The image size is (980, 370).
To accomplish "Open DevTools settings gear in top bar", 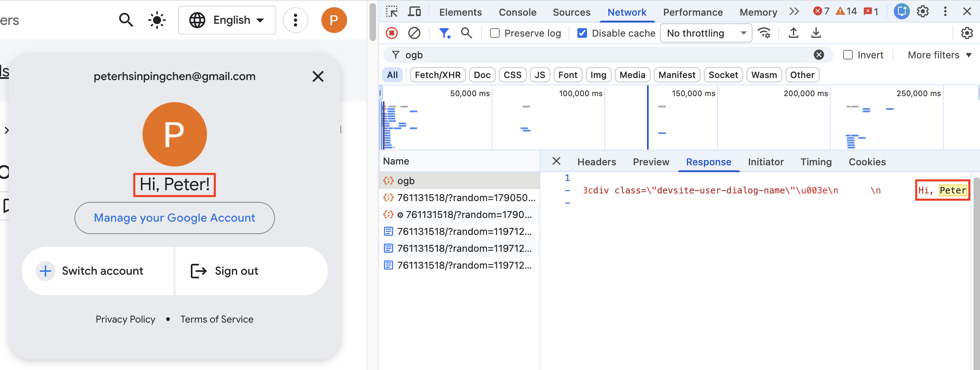I will (923, 12).
